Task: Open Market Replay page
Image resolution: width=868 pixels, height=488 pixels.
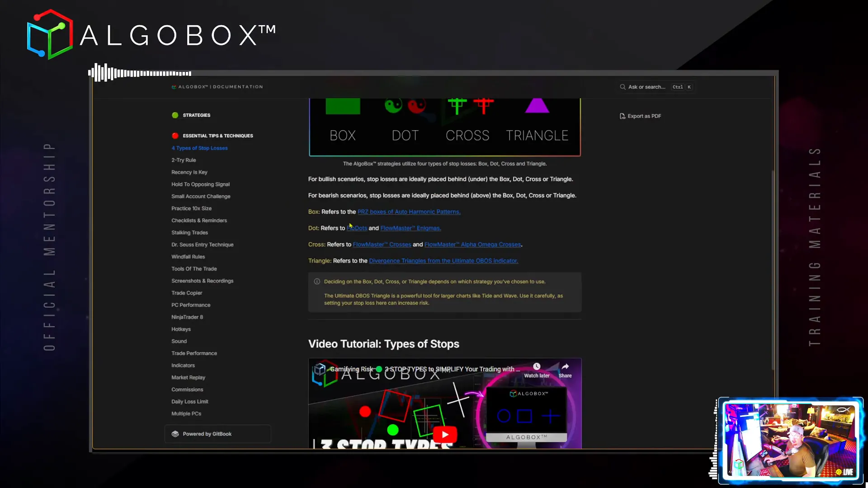Action: click(x=188, y=377)
